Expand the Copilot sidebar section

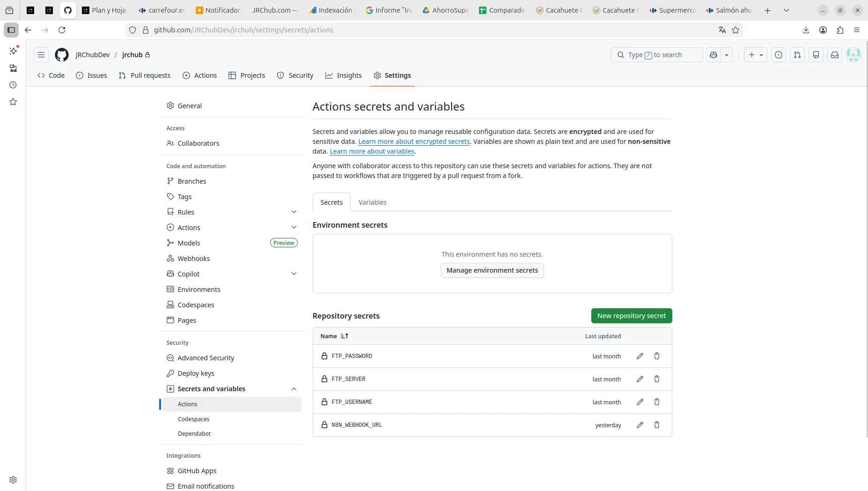pos(294,274)
